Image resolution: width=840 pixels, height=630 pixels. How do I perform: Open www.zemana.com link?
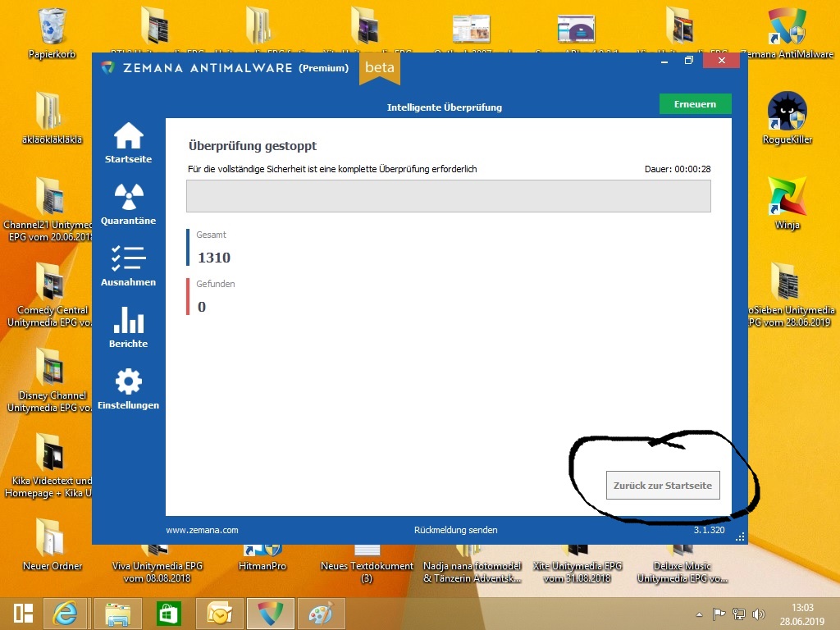click(202, 530)
